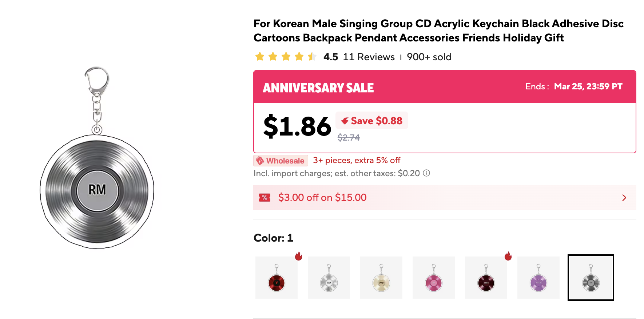Viewport: 644px width, 319px height.
Task: Choose the dark maroon JIMIN keychain variant
Action: pos(486,278)
